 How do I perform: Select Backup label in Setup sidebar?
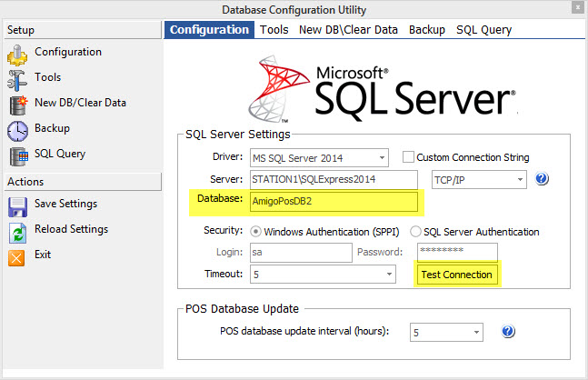tap(52, 128)
